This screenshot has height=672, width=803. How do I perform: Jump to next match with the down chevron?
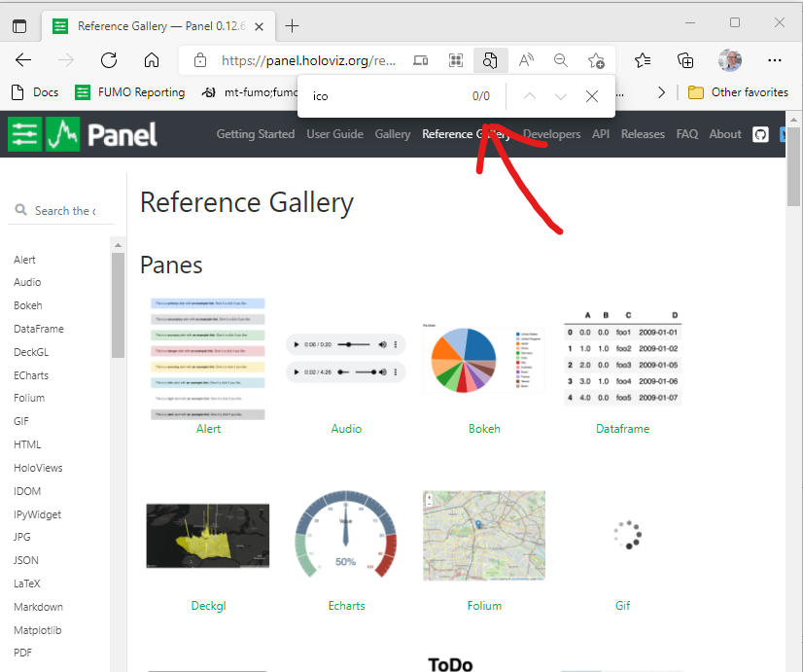click(x=561, y=96)
